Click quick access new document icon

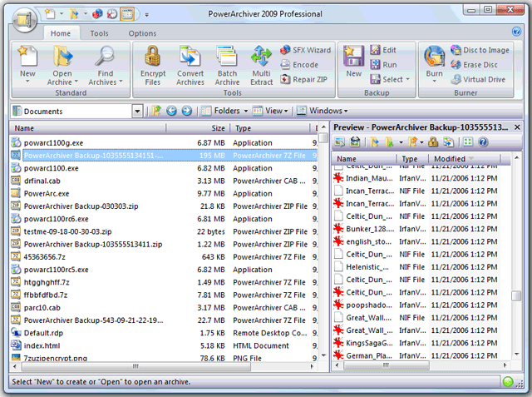(x=50, y=14)
